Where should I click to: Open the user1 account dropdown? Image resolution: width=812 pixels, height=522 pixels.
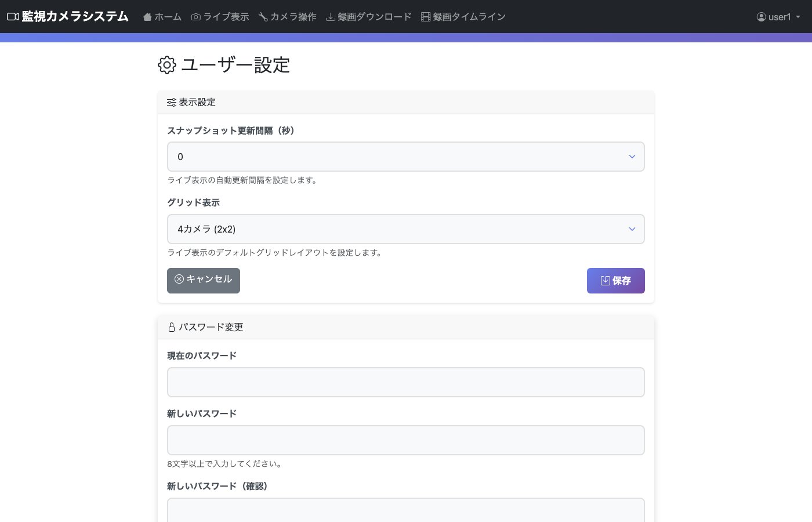779,17
